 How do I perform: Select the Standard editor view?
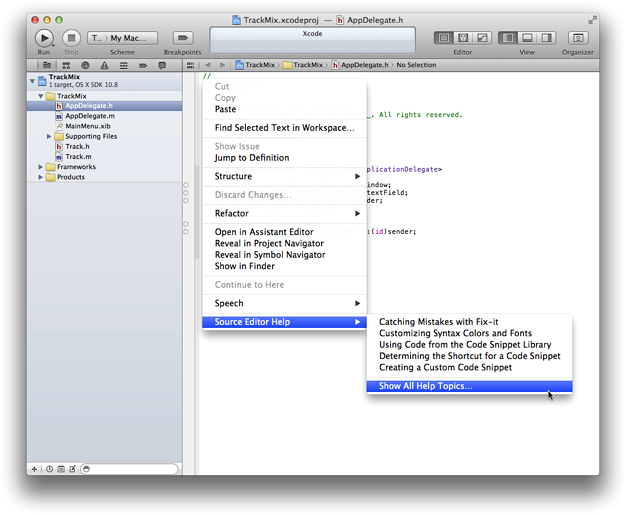(x=444, y=38)
